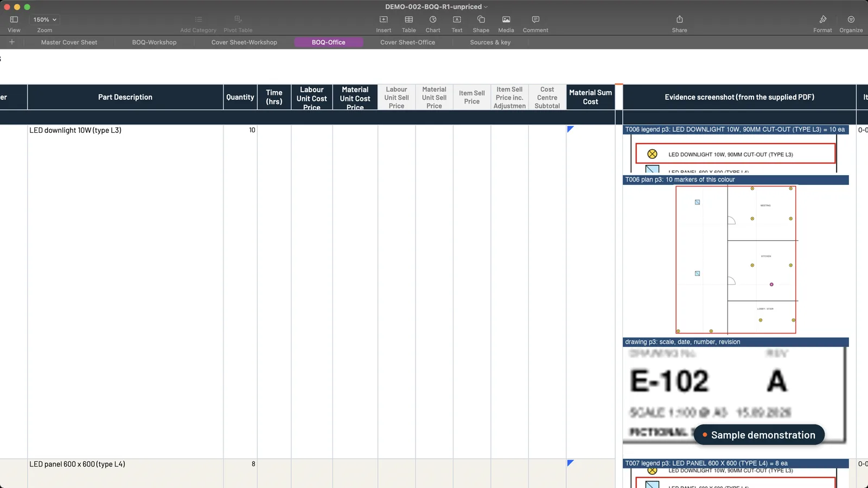This screenshot has height=488, width=868.
Task: Select the Part Description column header
Action: tap(125, 97)
